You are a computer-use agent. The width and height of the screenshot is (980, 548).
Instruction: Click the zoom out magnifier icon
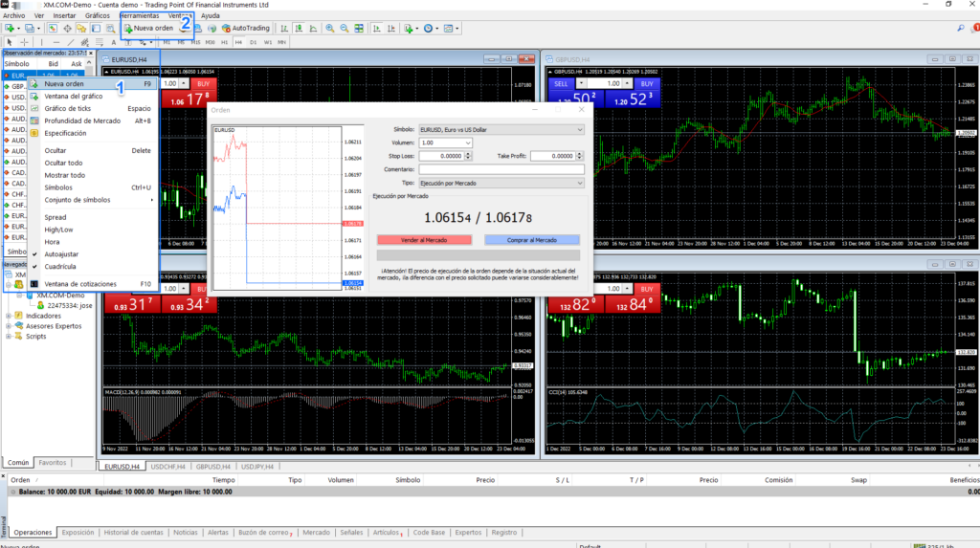(x=345, y=28)
